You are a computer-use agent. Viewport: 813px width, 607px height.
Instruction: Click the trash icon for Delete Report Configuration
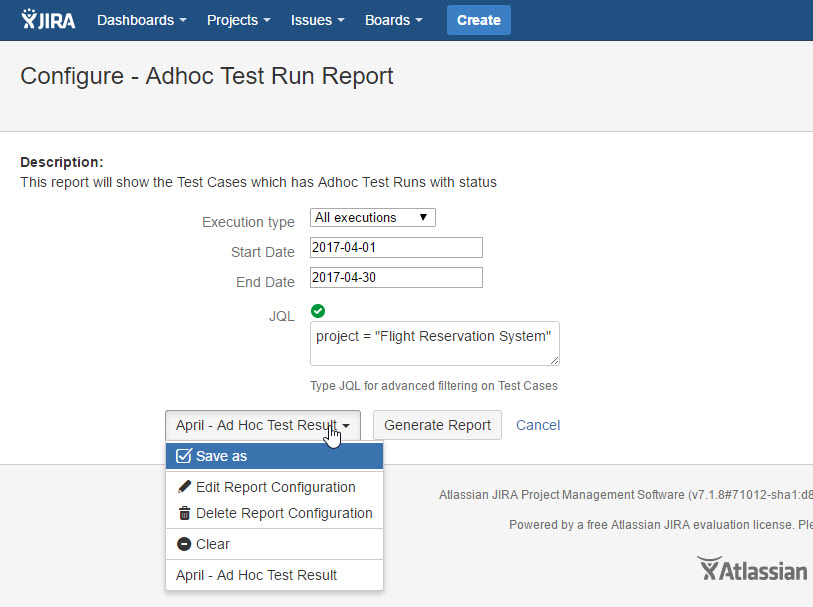184,513
